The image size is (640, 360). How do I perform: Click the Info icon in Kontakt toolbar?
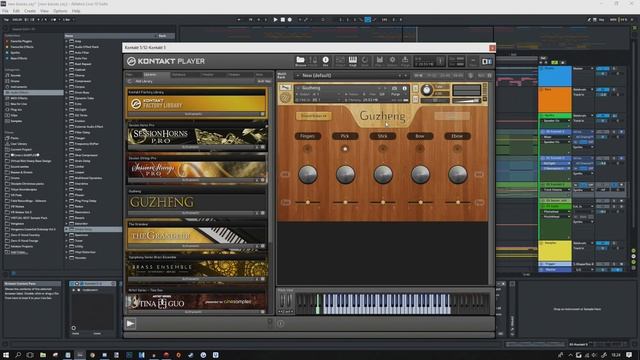325,60
